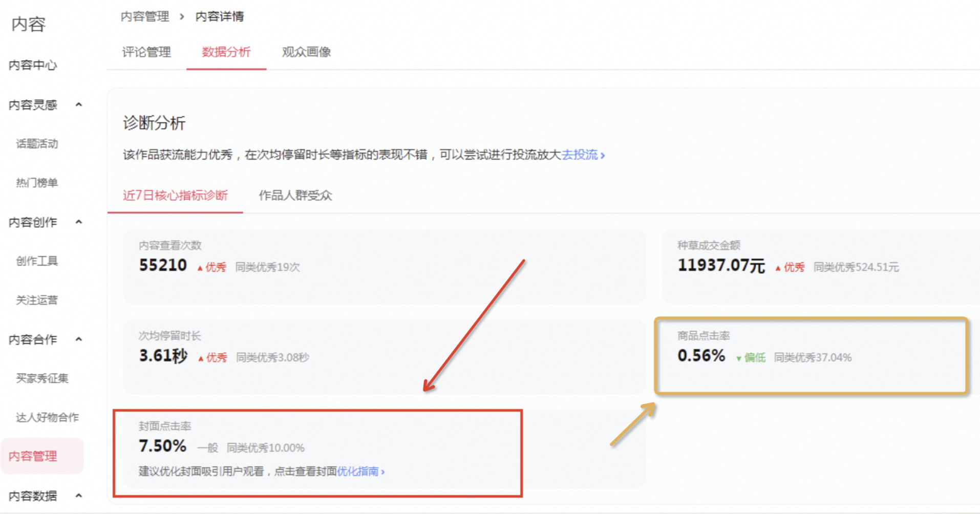Click the 内容合作 section label
This screenshot has height=514, width=980.
(x=33, y=339)
